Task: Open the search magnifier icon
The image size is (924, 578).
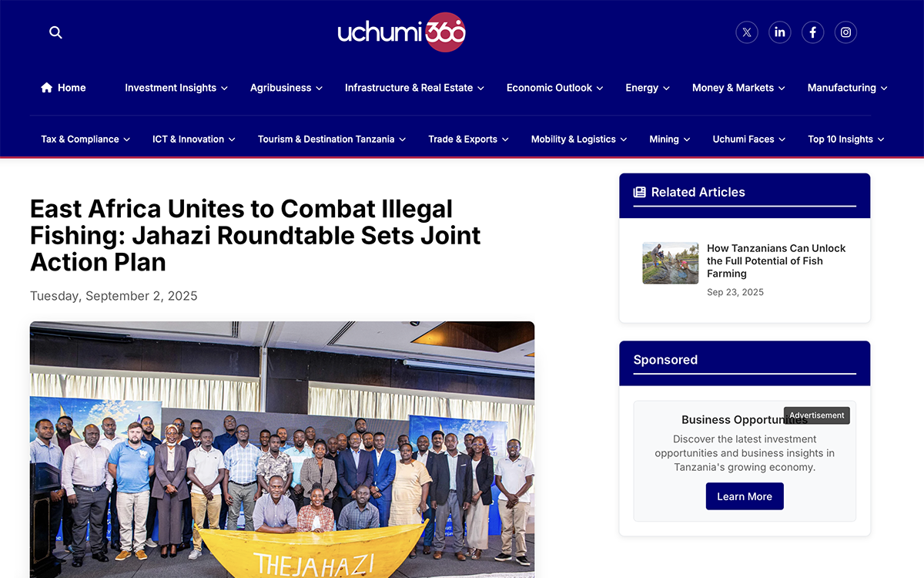Action: pyautogui.click(x=55, y=32)
